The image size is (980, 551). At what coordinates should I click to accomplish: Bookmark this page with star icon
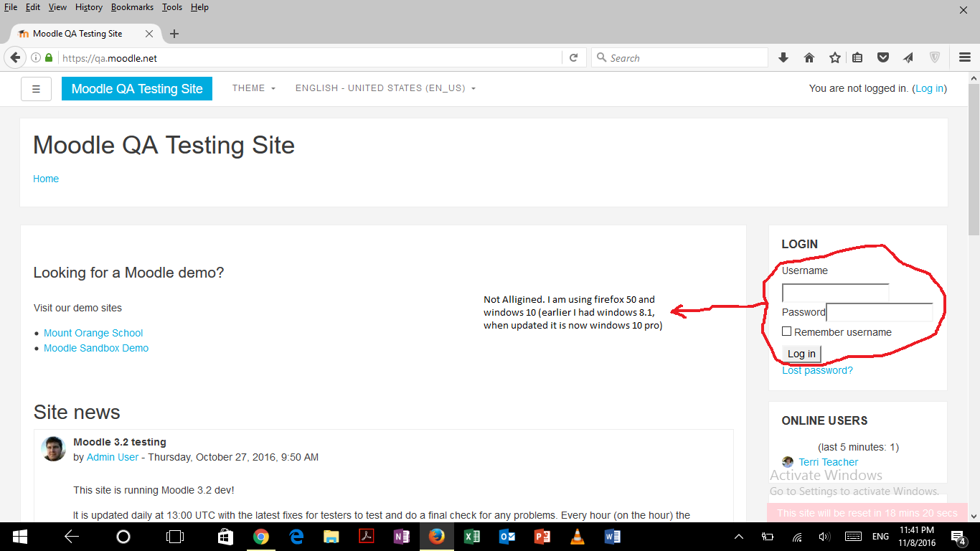click(x=835, y=58)
